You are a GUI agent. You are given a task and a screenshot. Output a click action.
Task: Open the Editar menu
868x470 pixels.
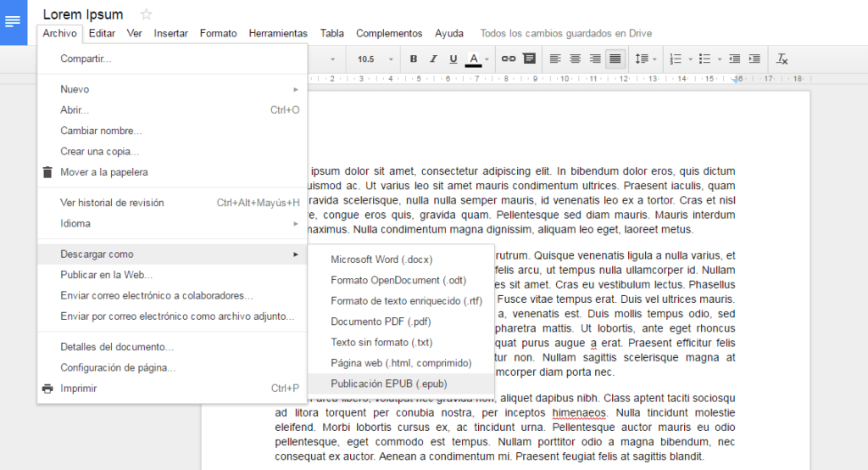coord(102,33)
